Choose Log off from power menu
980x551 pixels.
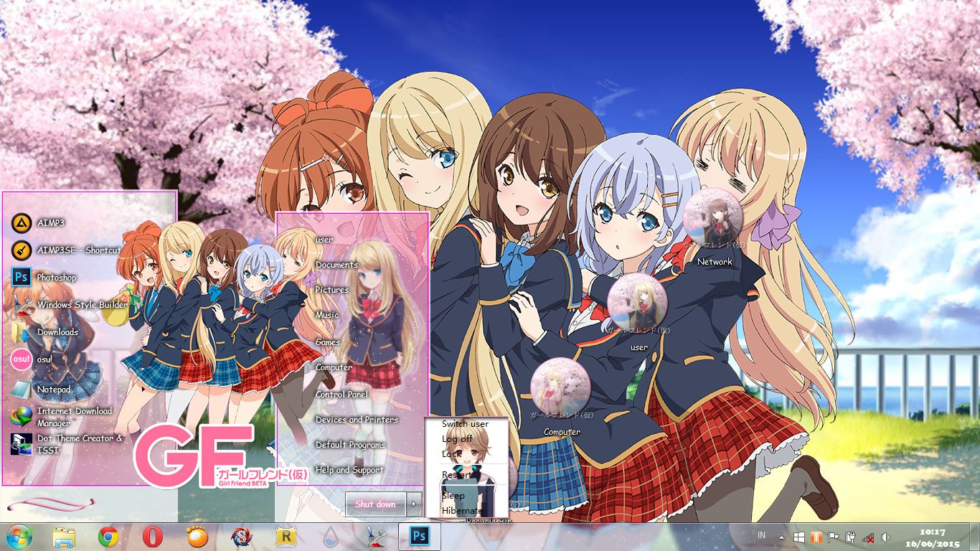pyautogui.click(x=457, y=439)
